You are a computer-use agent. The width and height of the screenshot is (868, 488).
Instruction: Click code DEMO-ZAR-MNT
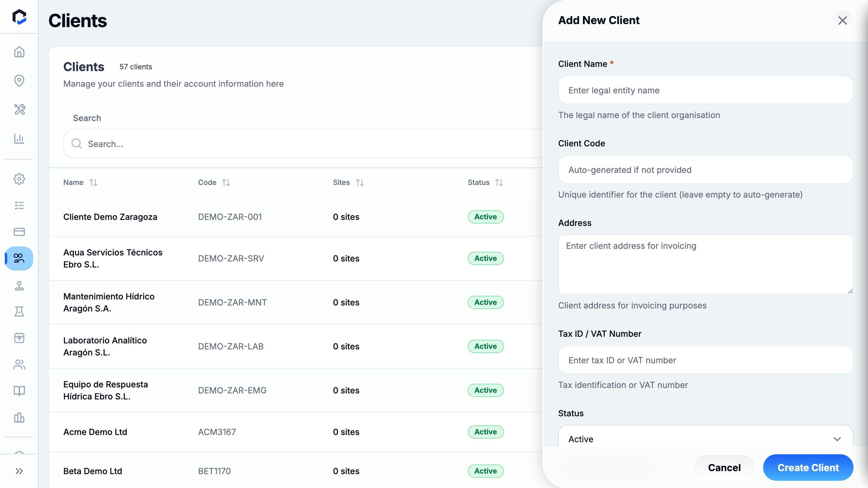point(232,302)
